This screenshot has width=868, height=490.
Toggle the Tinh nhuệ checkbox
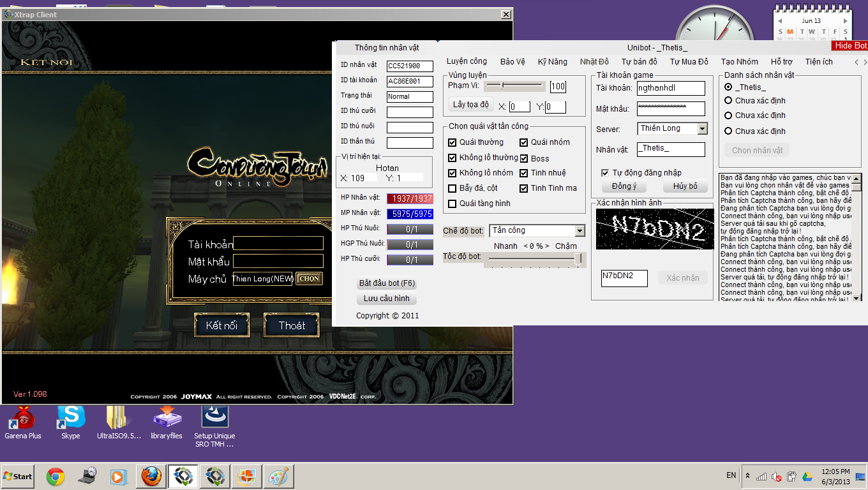[x=524, y=173]
